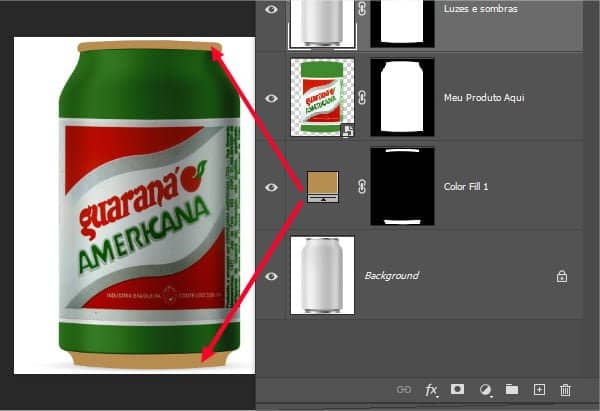The image size is (600, 411).
Task: Click the Meu Produto Aqui smart object thumbnail
Action: point(323,97)
